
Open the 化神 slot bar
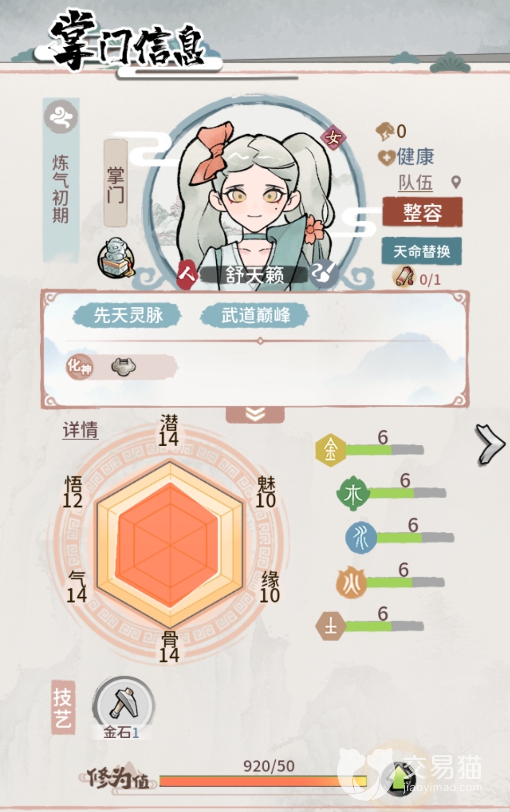pos(121,366)
